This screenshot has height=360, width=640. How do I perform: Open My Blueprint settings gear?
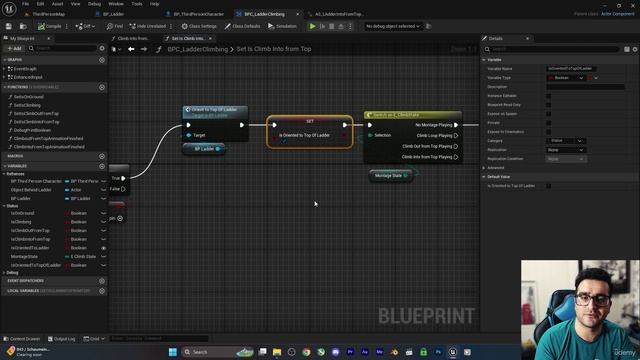102,48
